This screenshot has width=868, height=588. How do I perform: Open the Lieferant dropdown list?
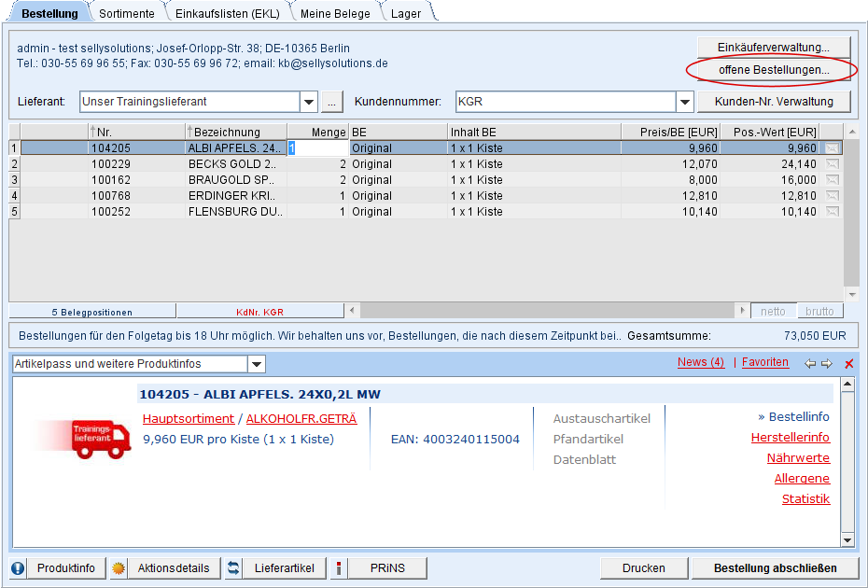tap(309, 102)
